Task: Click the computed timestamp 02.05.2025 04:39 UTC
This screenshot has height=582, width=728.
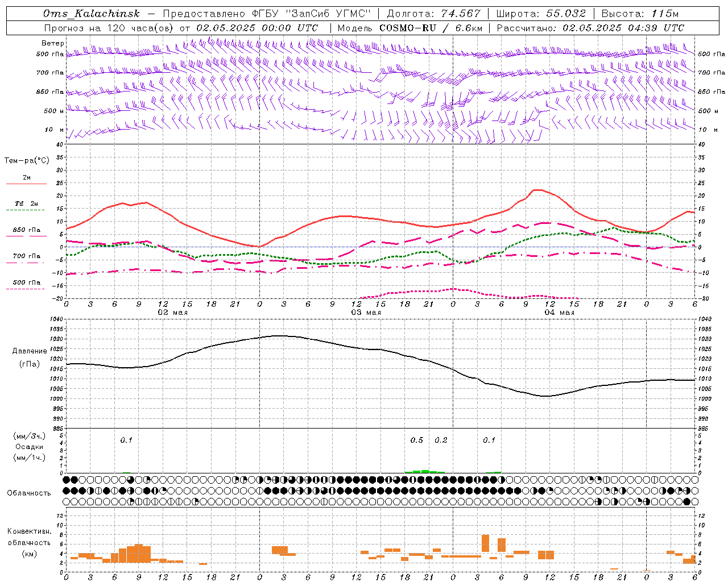Action: tap(623, 28)
